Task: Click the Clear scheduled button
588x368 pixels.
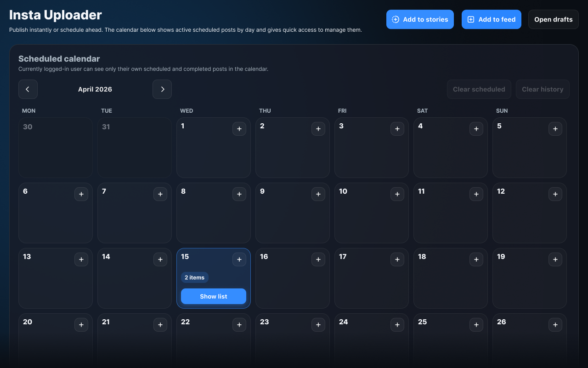Action: pyautogui.click(x=479, y=89)
